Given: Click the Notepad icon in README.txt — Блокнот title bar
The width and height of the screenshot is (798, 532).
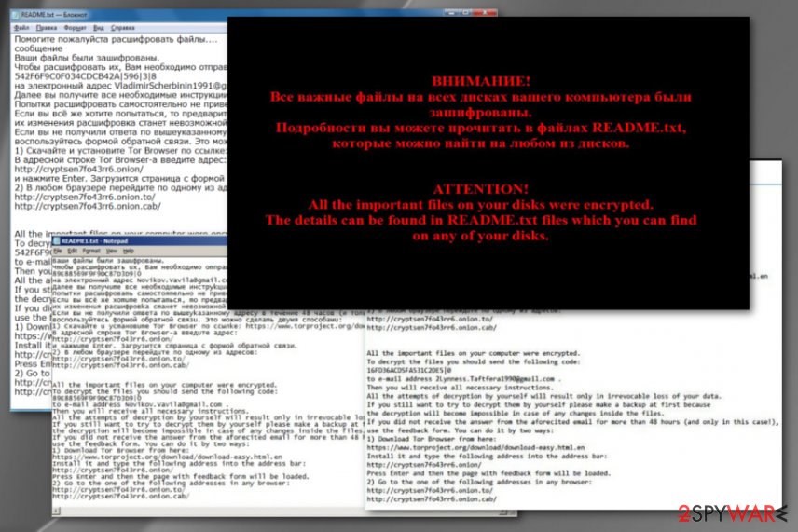Looking at the screenshot, I should pos(16,15).
